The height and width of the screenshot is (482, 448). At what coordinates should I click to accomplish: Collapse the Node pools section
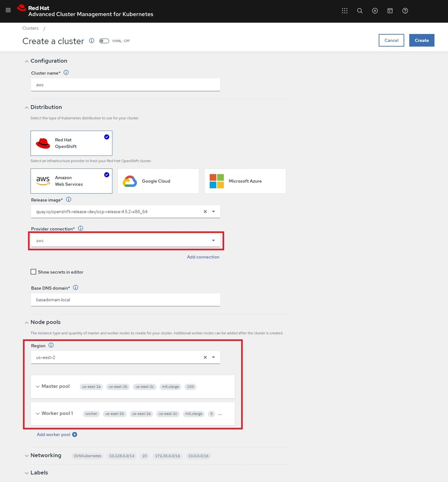[x=27, y=323]
